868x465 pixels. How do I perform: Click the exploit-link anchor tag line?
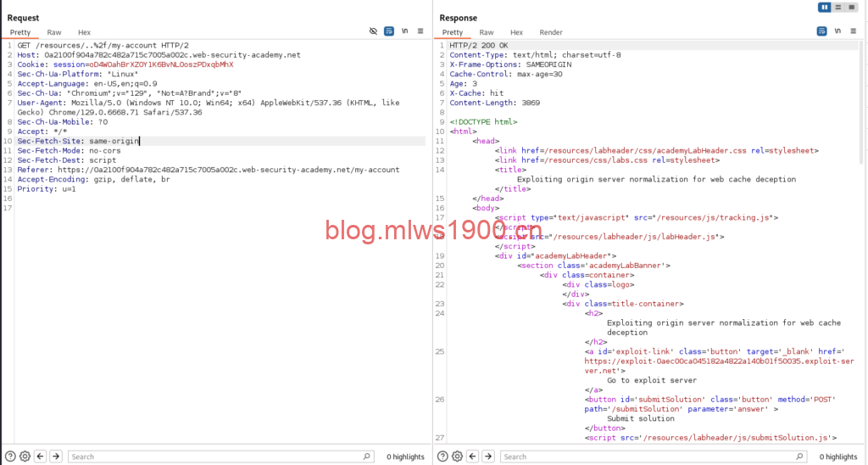tap(719, 361)
